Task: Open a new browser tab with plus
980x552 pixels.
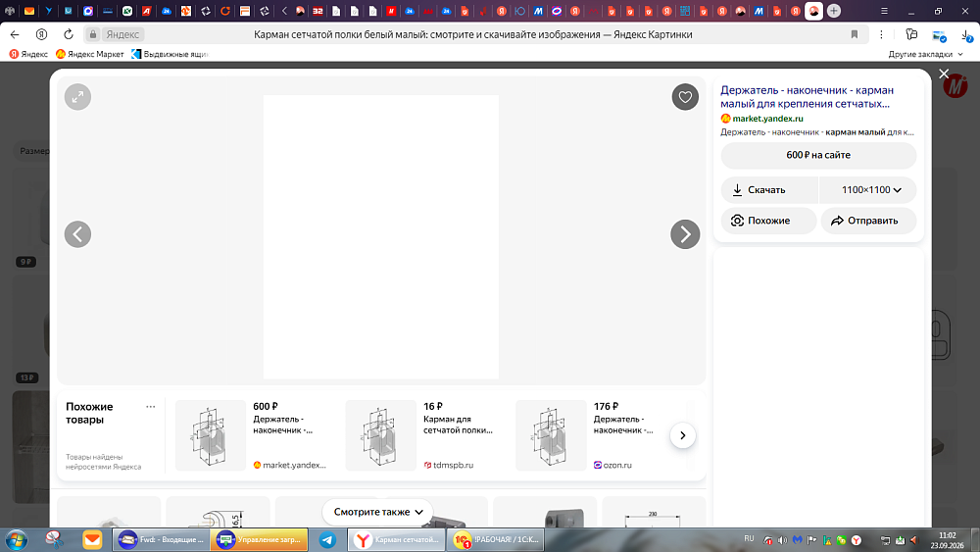Action: click(834, 11)
